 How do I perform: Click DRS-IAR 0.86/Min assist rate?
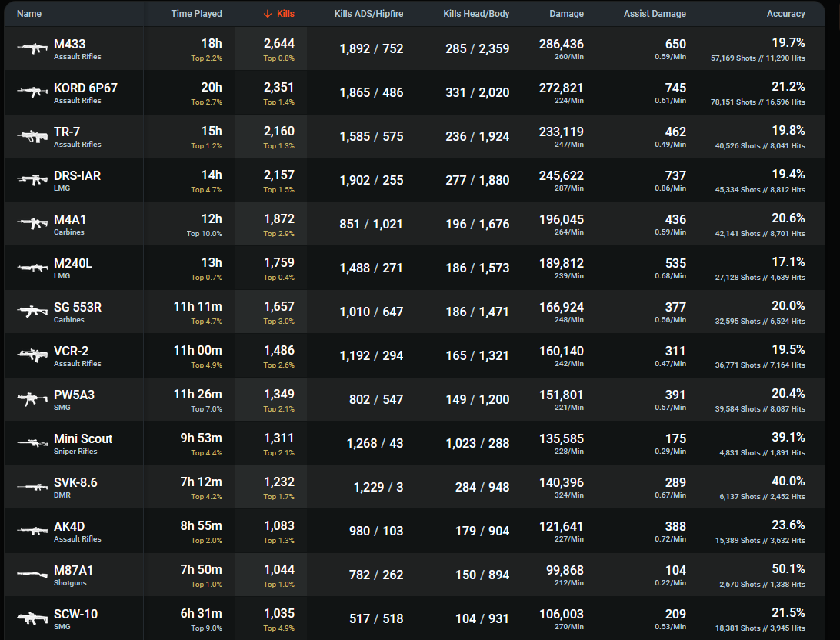[670, 188]
